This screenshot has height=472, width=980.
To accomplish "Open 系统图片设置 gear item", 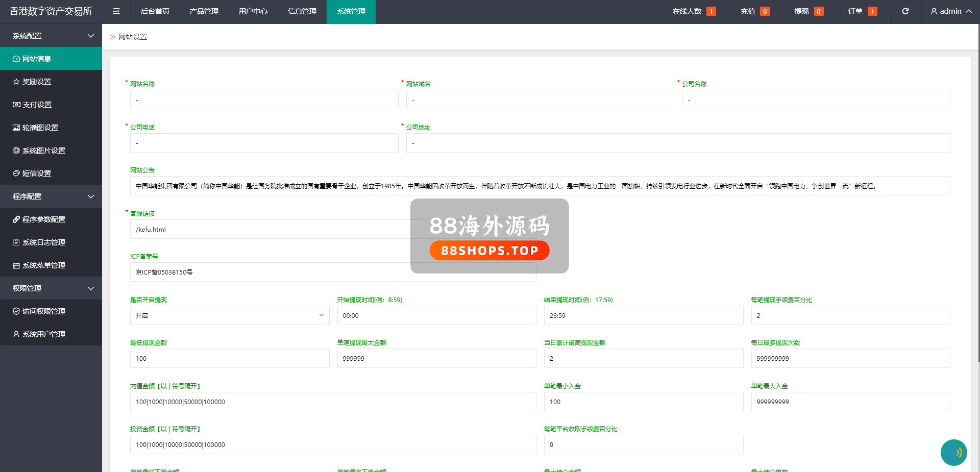I will click(43, 151).
